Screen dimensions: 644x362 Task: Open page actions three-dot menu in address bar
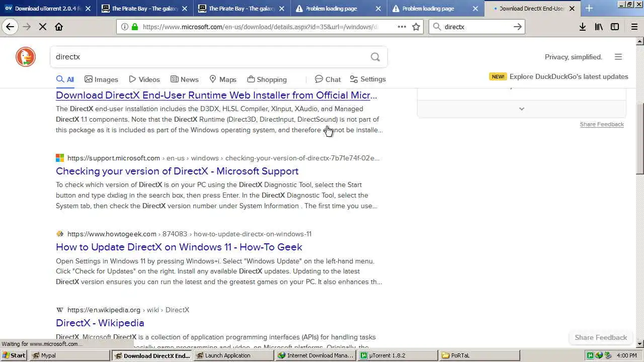pos(401,27)
